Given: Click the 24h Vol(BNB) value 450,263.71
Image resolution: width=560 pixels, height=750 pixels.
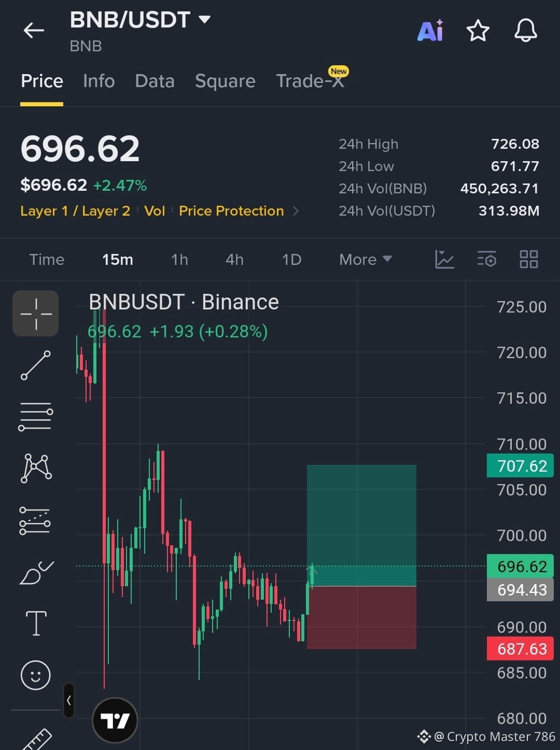Looking at the screenshot, I should click(499, 189).
